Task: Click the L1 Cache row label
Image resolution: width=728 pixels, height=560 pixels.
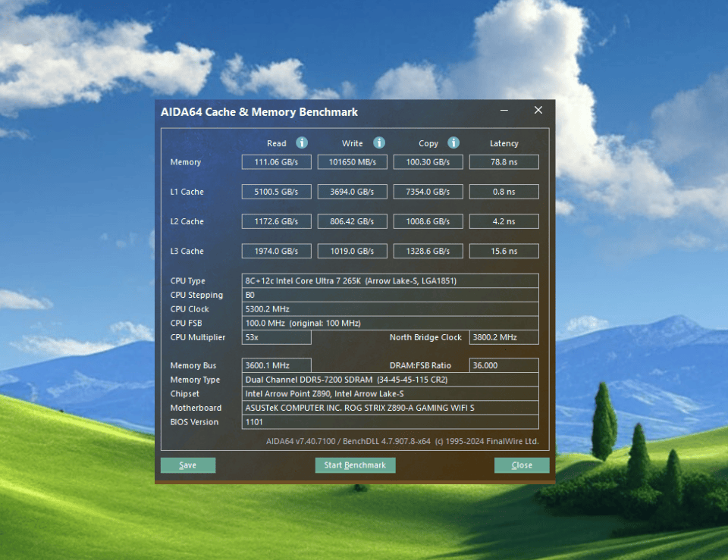Action: click(x=187, y=192)
